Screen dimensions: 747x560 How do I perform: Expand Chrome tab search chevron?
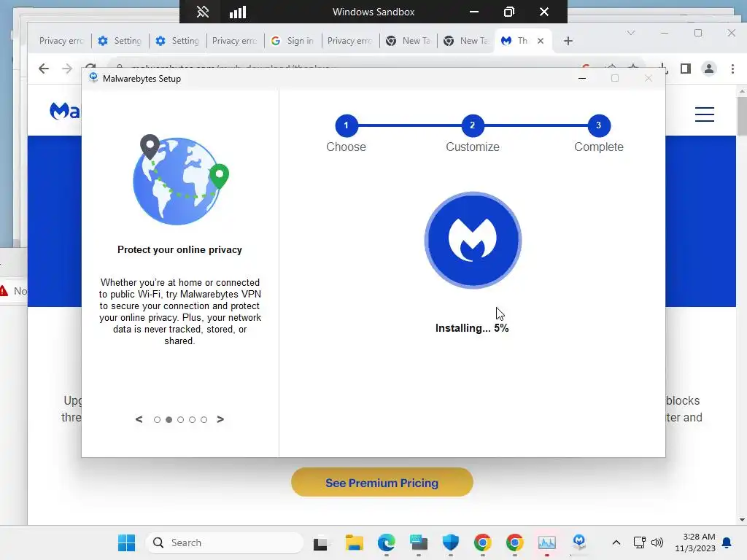(x=631, y=33)
